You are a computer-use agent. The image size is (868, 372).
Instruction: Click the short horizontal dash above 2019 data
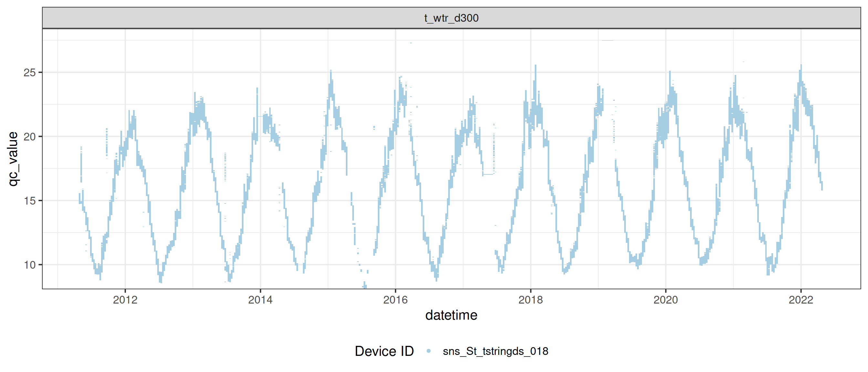607,40
